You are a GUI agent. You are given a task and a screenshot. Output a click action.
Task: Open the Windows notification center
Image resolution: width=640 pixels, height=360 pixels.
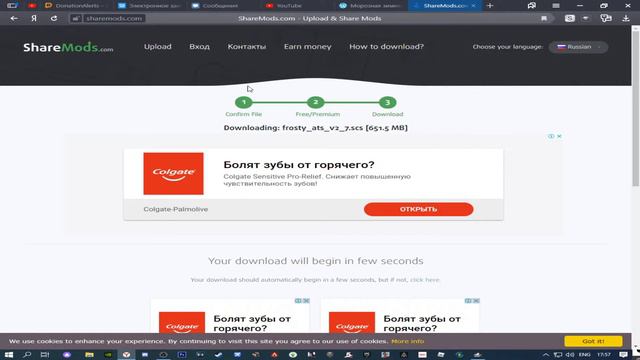point(623,355)
